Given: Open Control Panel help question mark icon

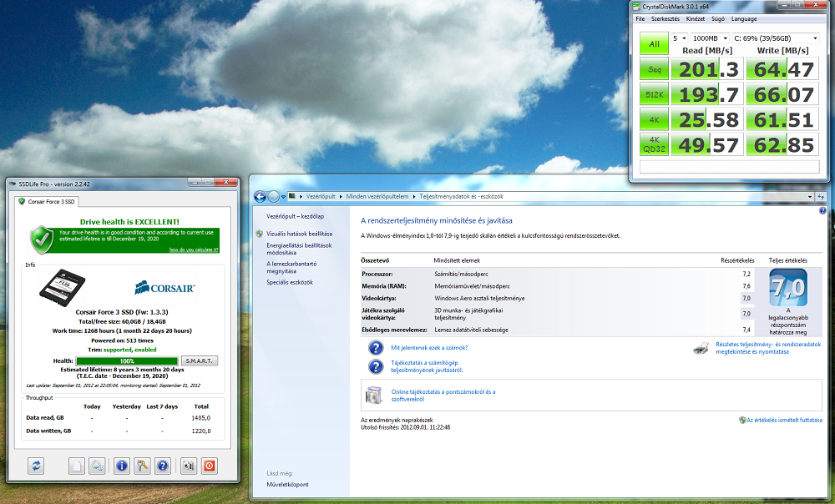Looking at the screenshot, I should pyautogui.click(x=822, y=211).
